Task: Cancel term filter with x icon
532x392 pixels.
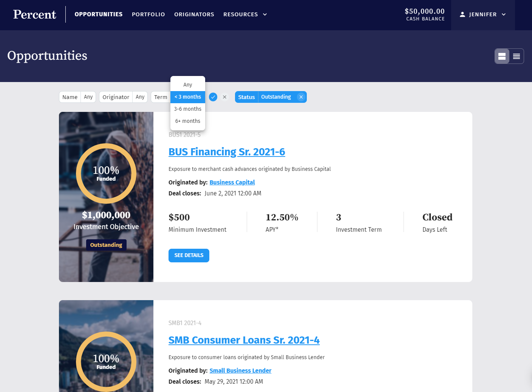Action: 224,97
